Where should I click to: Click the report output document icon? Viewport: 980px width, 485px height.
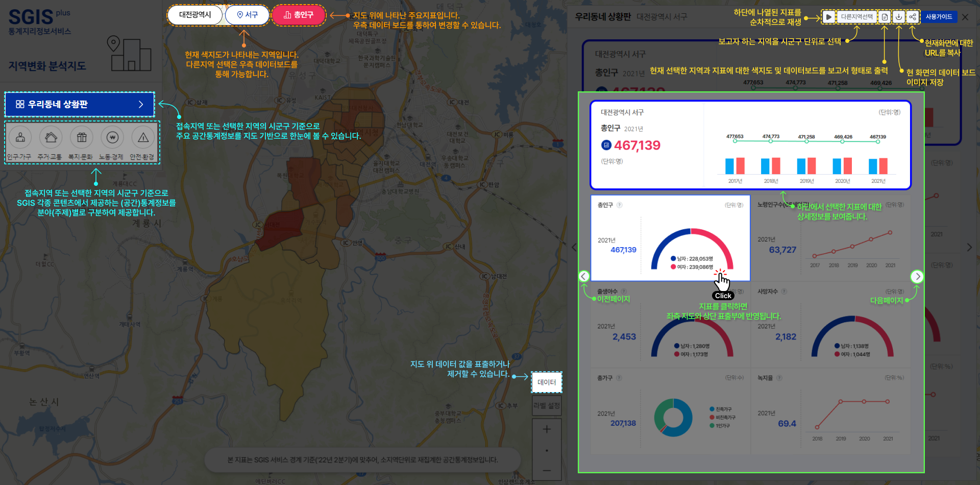(x=885, y=17)
